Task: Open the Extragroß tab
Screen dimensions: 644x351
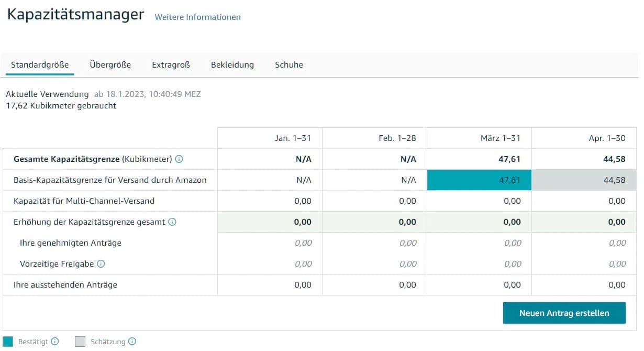Action: [x=171, y=65]
